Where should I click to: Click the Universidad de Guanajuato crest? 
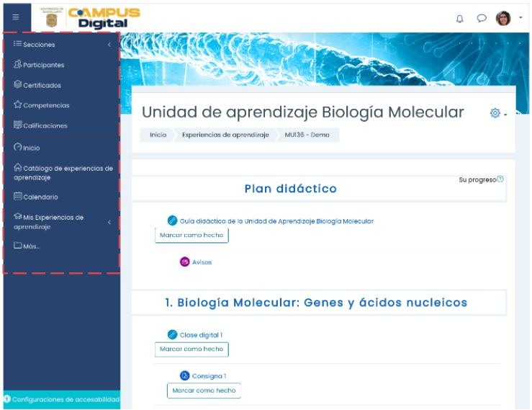[x=52, y=17]
